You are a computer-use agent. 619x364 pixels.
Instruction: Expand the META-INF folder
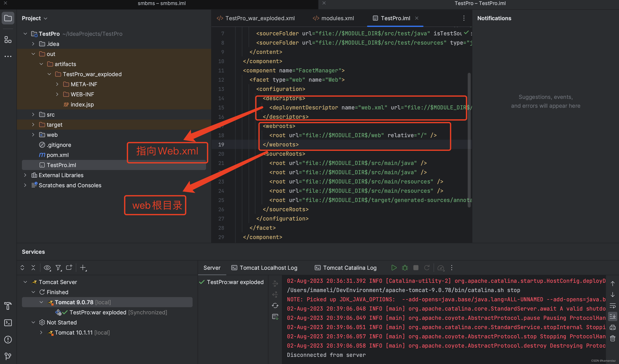57,84
